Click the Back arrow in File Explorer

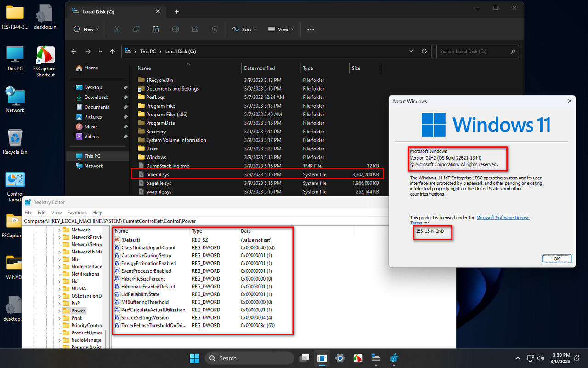click(74, 52)
